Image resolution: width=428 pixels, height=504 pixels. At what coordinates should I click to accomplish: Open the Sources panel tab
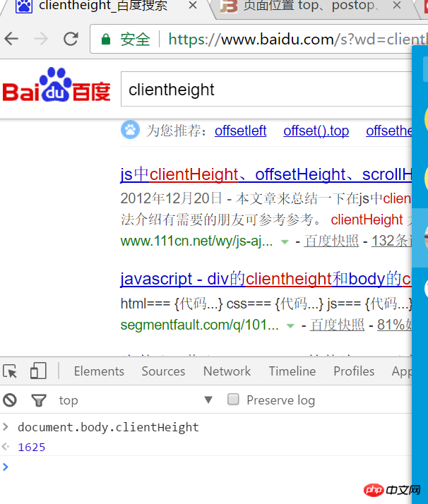(x=163, y=371)
